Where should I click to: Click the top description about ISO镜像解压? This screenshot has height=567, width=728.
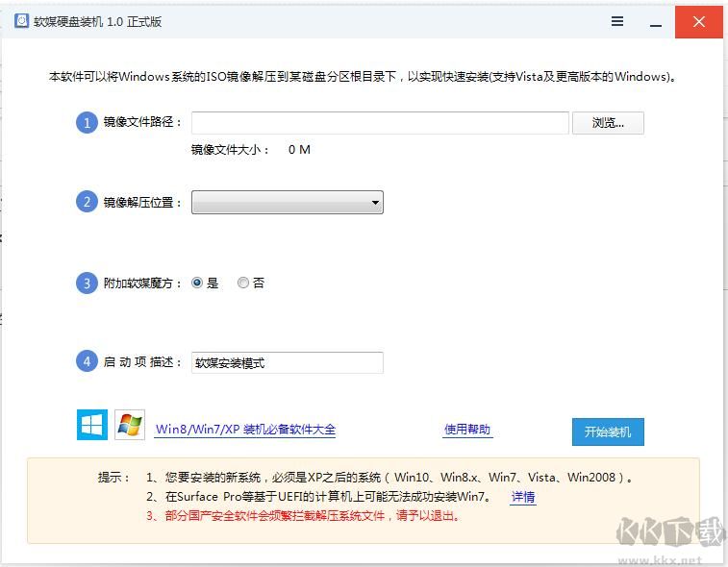pos(363,77)
